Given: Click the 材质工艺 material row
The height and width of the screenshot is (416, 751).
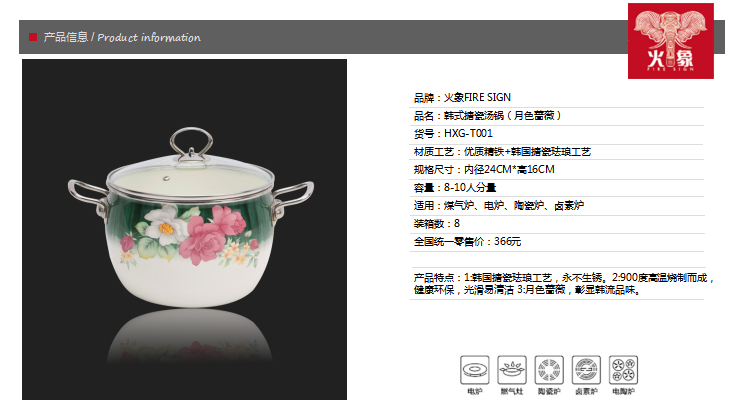Looking at the screenshot, I should [x=557, y=152].
